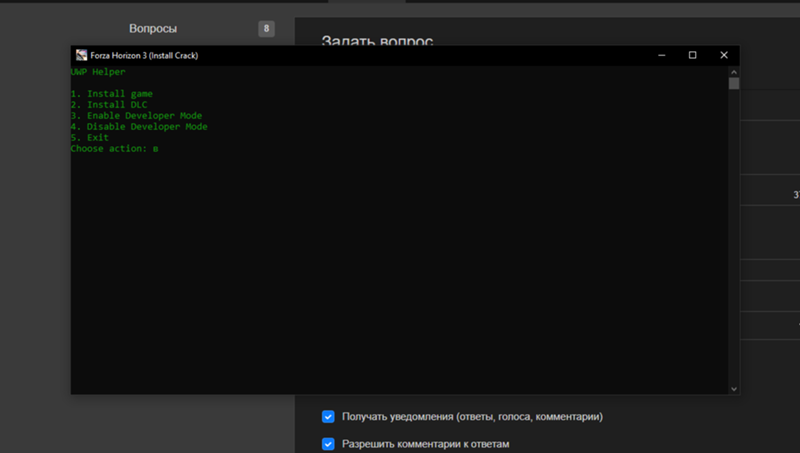Toggle the 'Разрешить комментарии к ответам' checkbox

coord(328,444)
